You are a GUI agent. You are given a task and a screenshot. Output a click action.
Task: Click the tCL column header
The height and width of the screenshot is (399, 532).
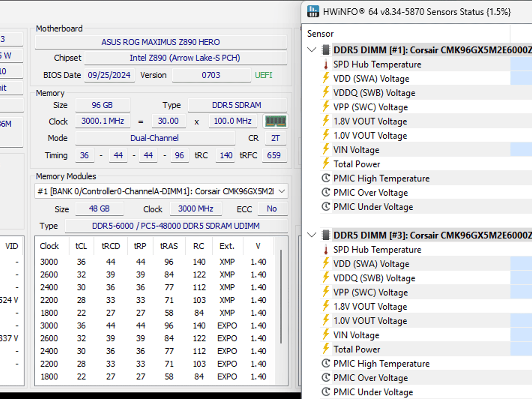pyautogui.click(x=81, y=246)
